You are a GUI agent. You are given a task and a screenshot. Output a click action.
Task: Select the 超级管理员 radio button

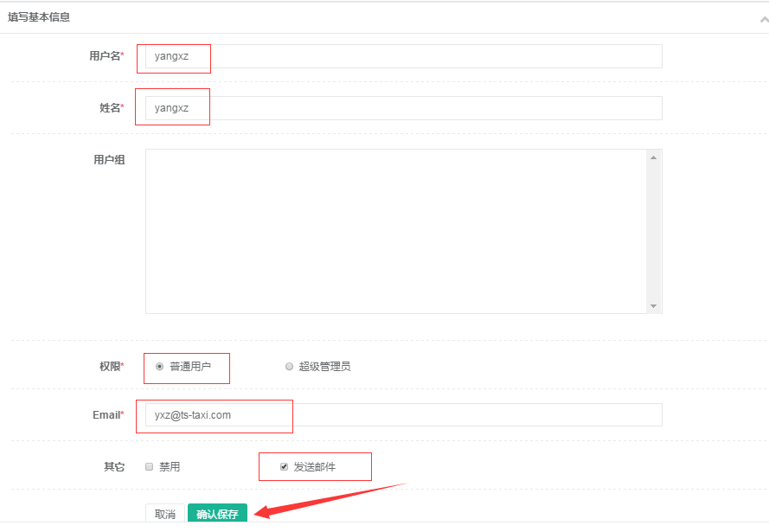289,365
